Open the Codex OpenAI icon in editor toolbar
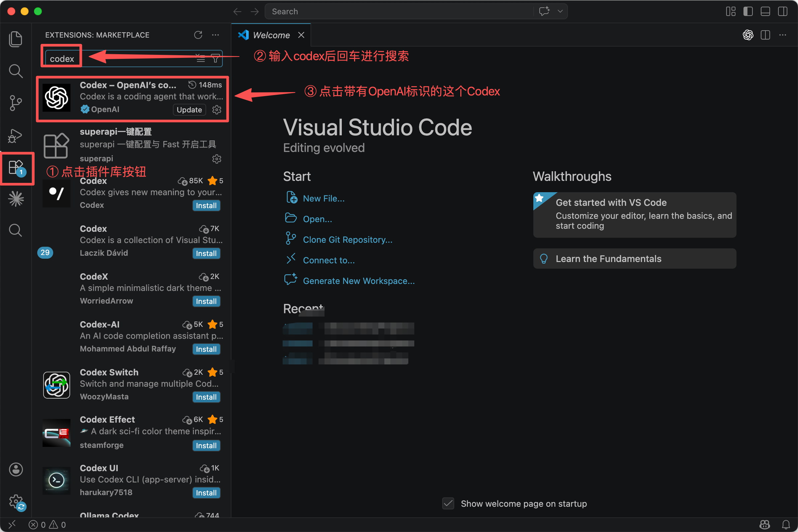 coord(748,35)
